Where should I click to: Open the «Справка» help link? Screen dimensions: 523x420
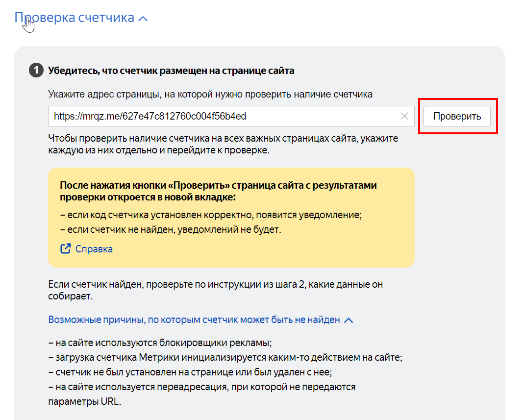point(94,249)
